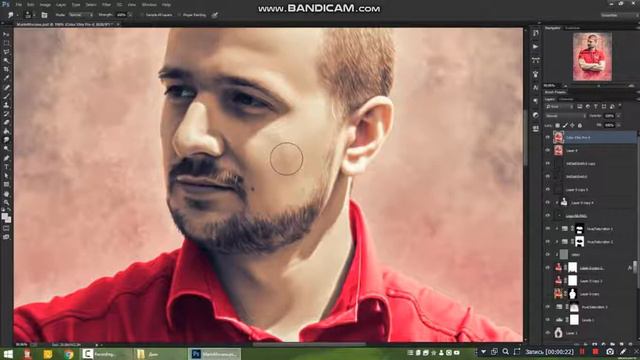
Task: Select the Lasso tool
Action: 6,52
